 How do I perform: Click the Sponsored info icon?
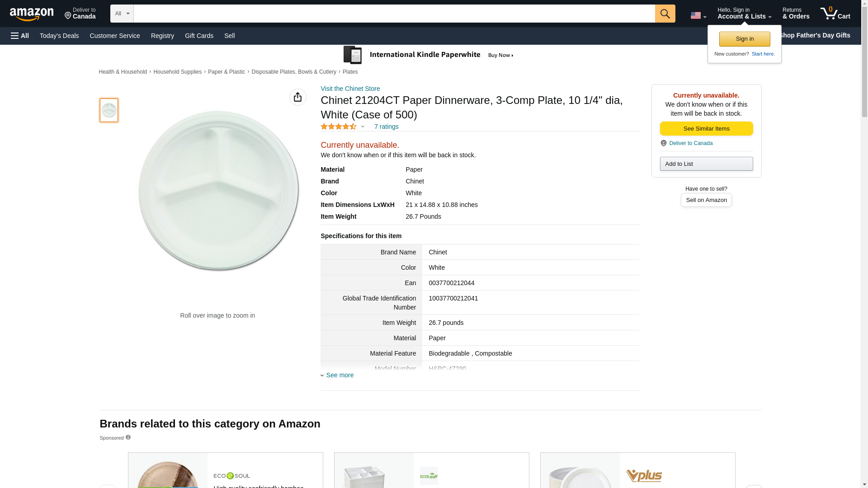128,437
